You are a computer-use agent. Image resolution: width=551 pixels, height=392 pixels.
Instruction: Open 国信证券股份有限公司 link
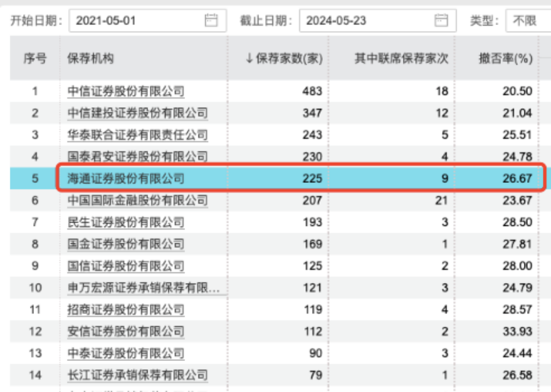pos(126,266)
